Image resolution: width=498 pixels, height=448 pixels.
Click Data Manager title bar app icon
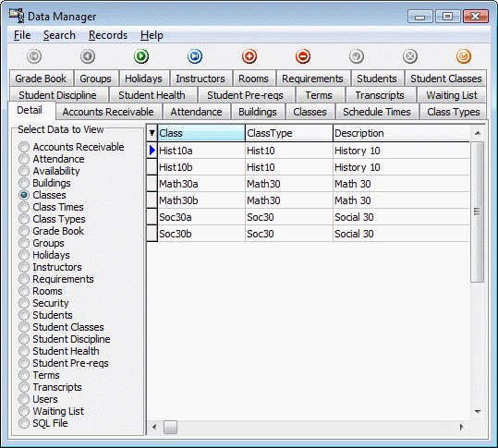(x=17, y=16)
